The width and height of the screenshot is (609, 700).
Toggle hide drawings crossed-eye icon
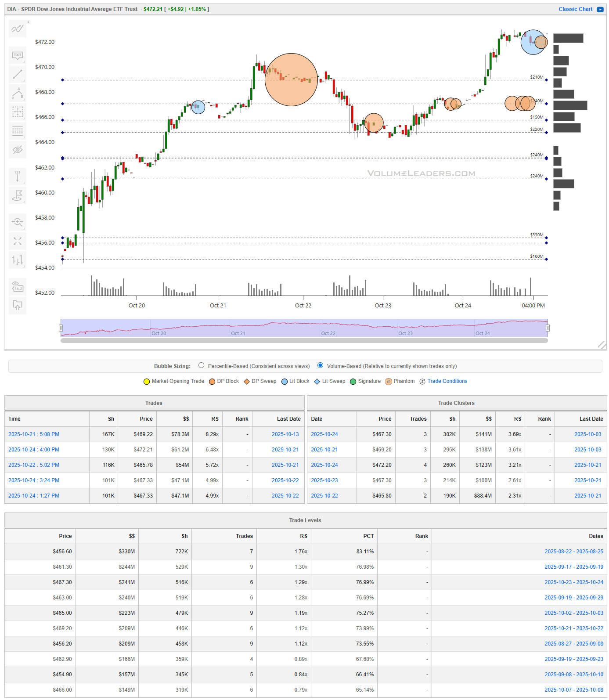(x=18, y=150)
